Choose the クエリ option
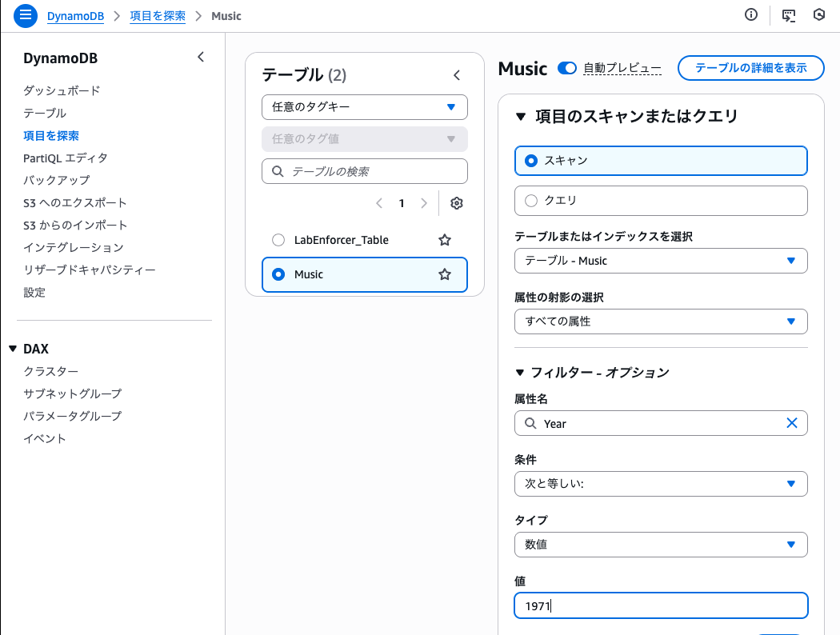This screenshot has height=635, width=840. pyautogui.click(x=661, y=201)
